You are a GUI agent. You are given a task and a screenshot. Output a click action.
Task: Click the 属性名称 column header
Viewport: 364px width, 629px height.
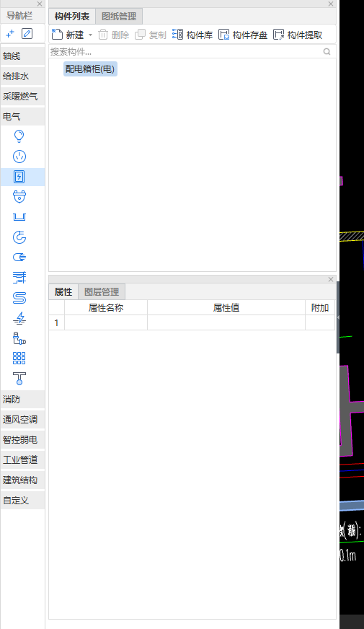[x=106, y=307]
